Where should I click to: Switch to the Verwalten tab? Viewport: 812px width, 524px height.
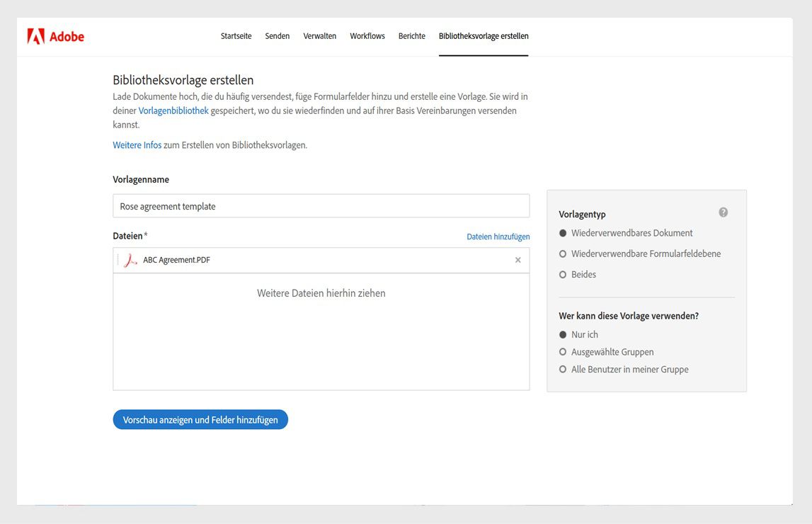pos(320,36)
